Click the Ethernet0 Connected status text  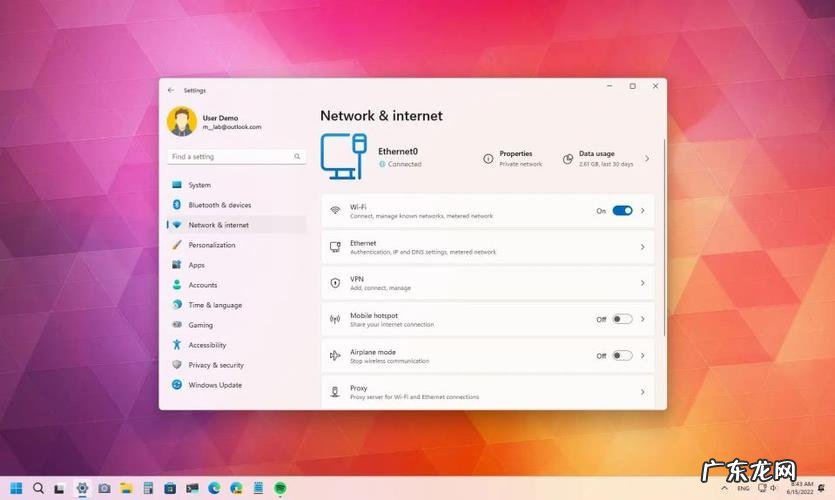tap(405, 164)
